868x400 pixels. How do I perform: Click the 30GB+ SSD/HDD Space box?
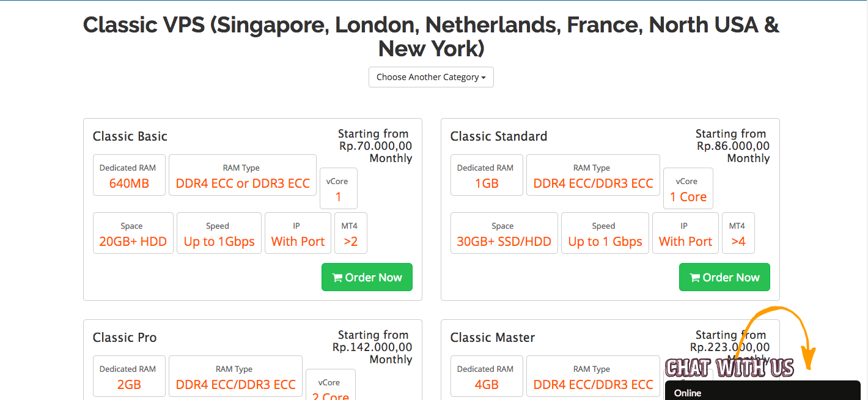click(504, 233)
